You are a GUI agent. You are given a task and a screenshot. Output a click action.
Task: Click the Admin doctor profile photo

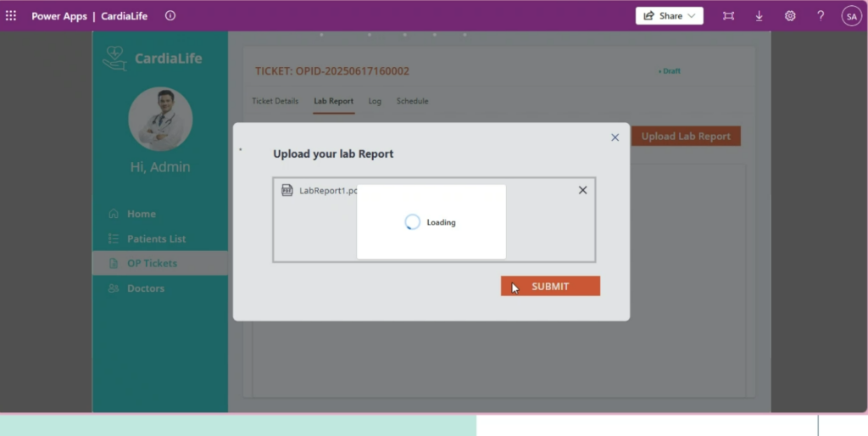(x=160, y=119)
